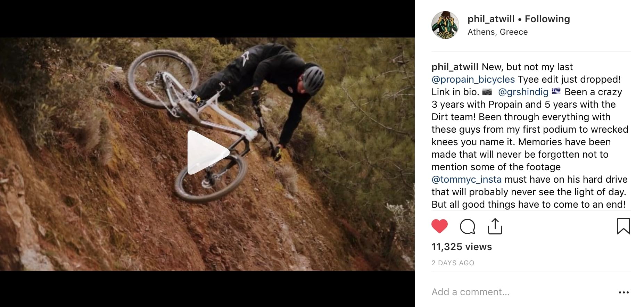Click phil_atwill name in the caption

click(455, 67)
